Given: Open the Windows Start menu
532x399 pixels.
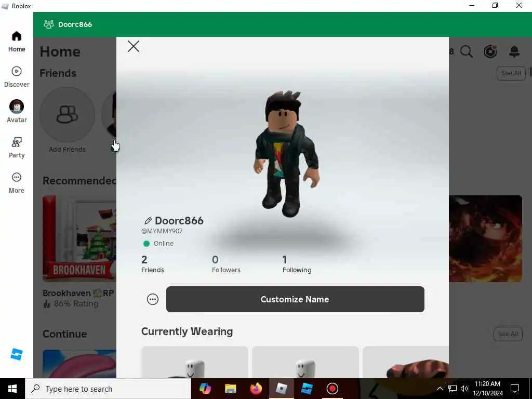Looking at the screenshot, I should coord(12,389).
